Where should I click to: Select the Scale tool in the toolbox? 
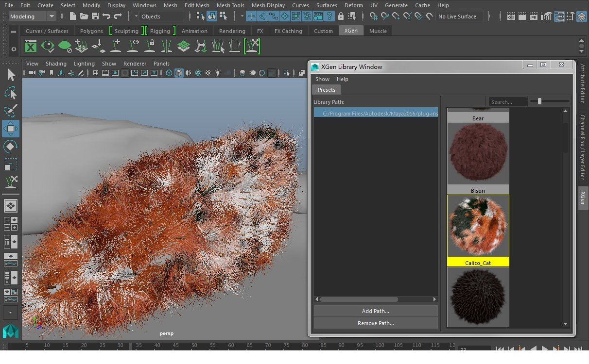[11, 165]
